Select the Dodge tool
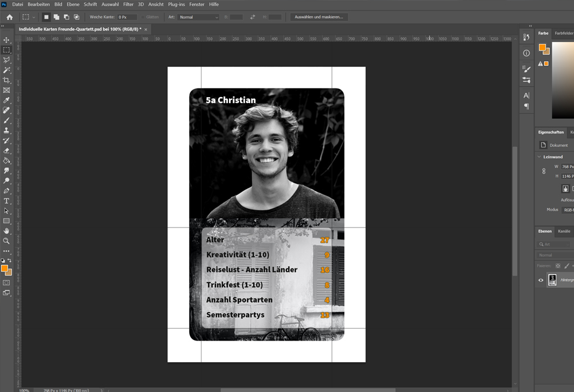Screen dimensions: 574x392 (6, 181)
